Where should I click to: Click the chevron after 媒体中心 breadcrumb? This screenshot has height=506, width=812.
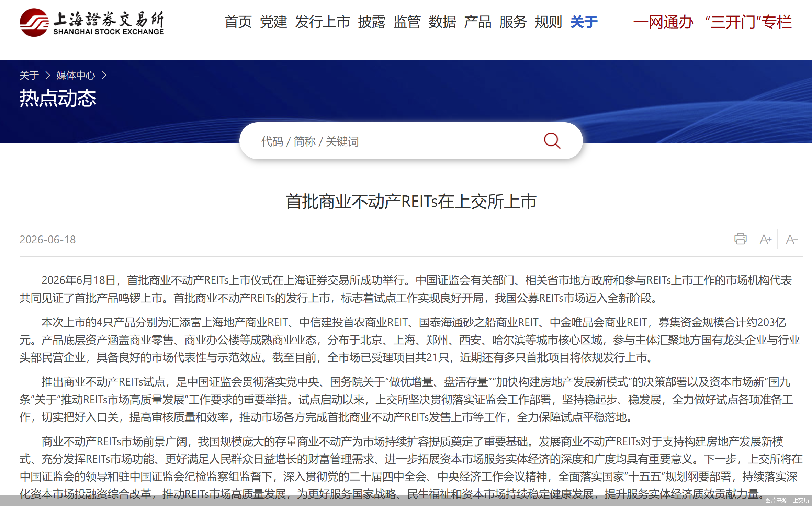click(104, 75)
